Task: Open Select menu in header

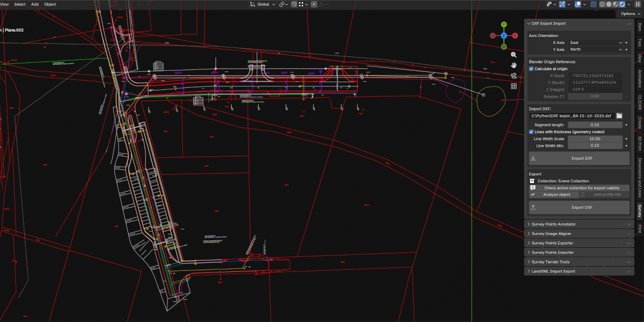Action: [x=20, y=4]
